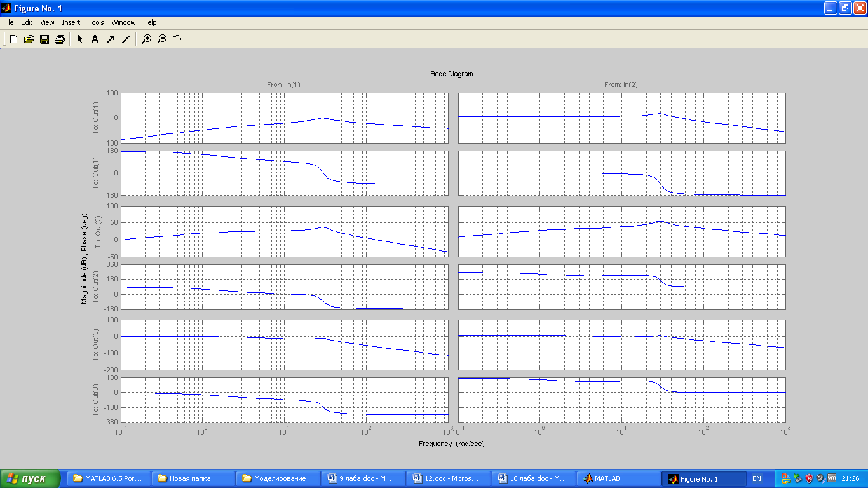Restore down the Figure No. 1 window
The width and height of the screenshot is (868, 488).
845,8
